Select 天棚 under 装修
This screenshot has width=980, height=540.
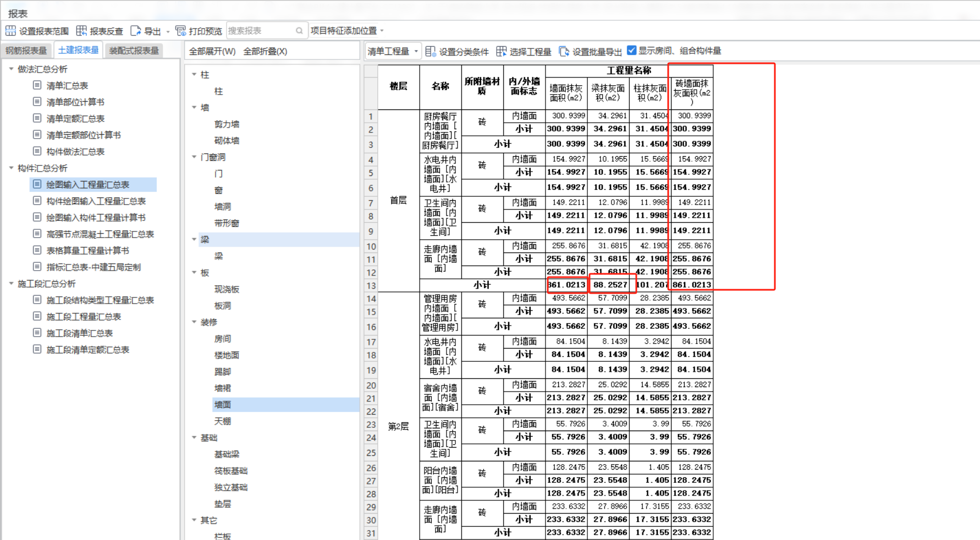(x=223, y=421)
